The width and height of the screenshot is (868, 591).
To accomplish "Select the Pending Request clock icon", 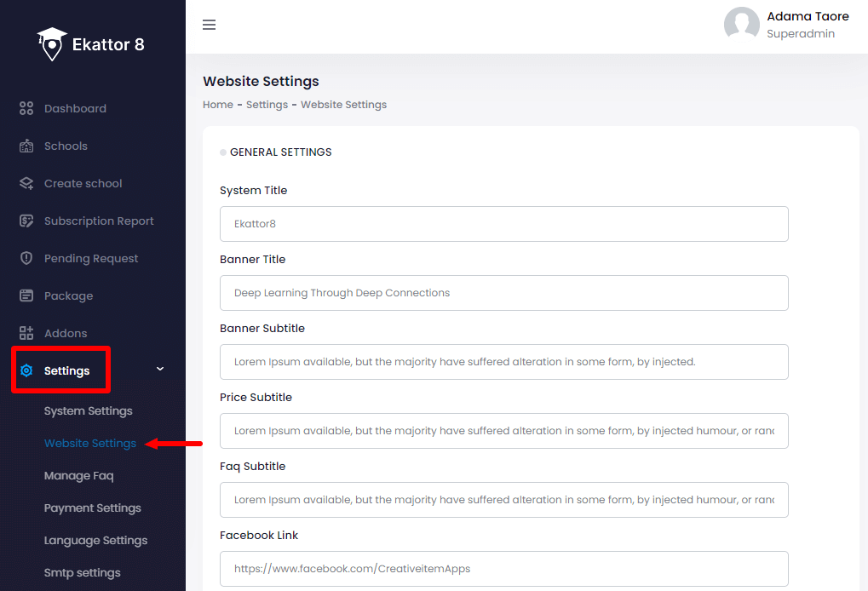I will (26, 258).
